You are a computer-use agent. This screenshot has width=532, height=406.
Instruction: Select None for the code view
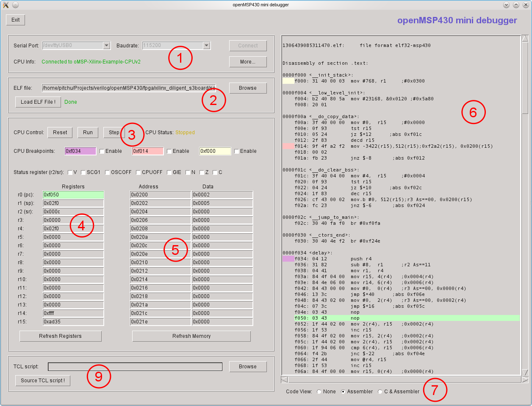pos(319,392)
